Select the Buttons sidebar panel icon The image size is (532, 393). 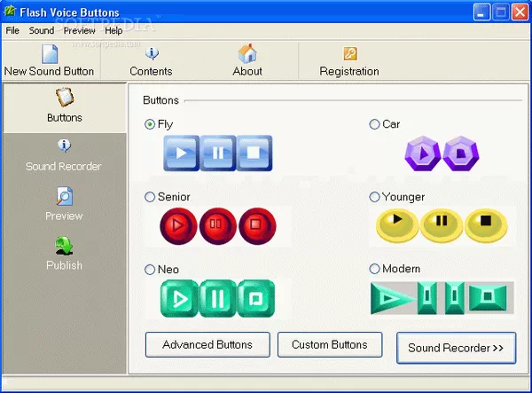click(65, 97)
